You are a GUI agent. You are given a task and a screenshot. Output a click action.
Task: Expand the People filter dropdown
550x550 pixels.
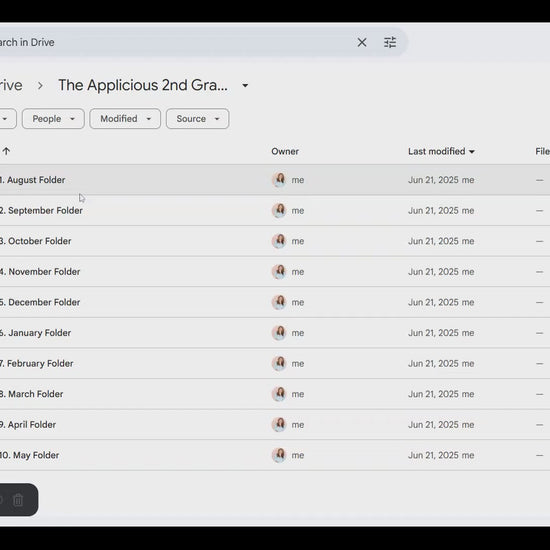53,119
